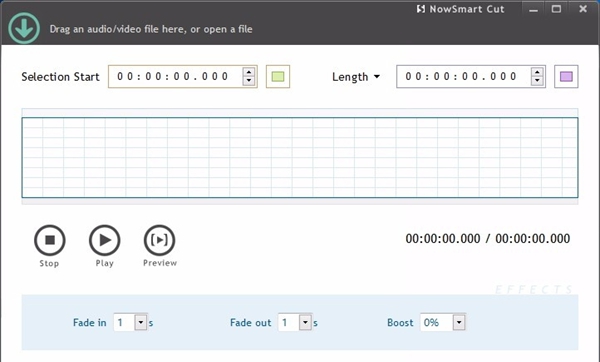Open the Boost percentage dropdown
Viewport: 600px width, 362px height.
point(459,323)
